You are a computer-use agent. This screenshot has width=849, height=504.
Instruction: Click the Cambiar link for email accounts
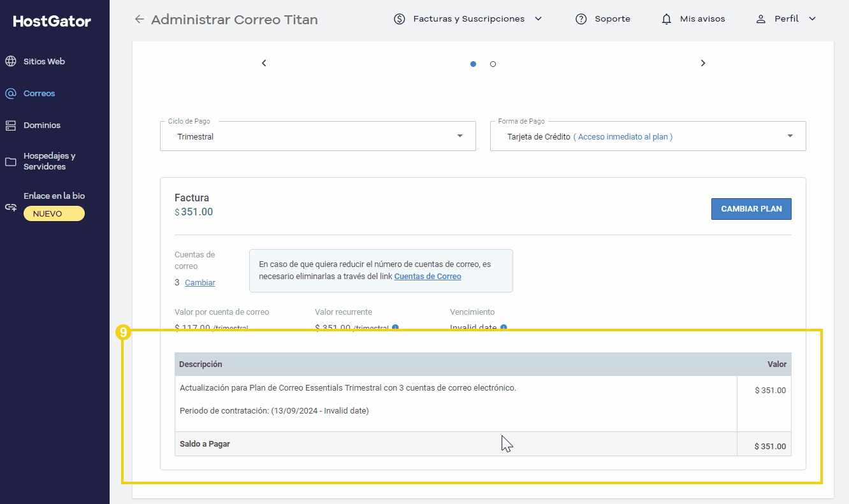click(x=200, y=282)
